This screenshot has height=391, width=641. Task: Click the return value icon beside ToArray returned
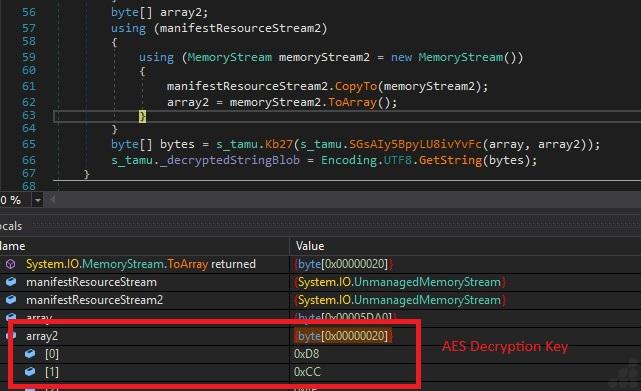[x=11, y=264]
